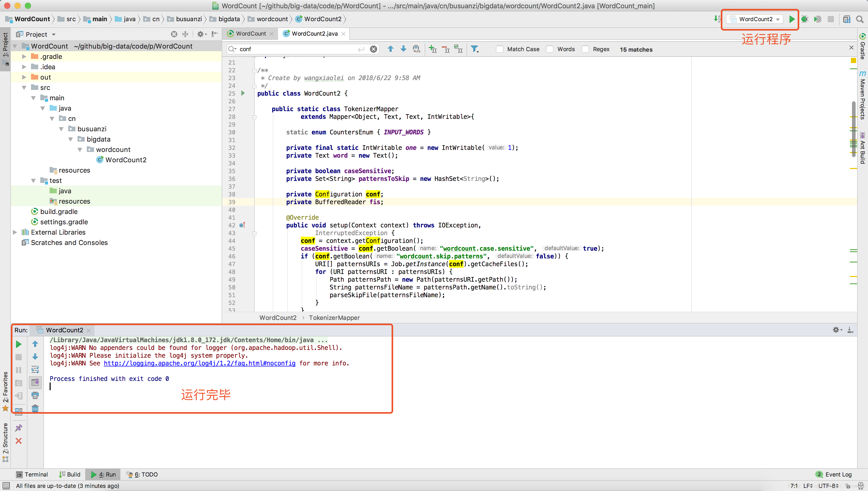Run with coverage icon in toolbar

(818, 19)
